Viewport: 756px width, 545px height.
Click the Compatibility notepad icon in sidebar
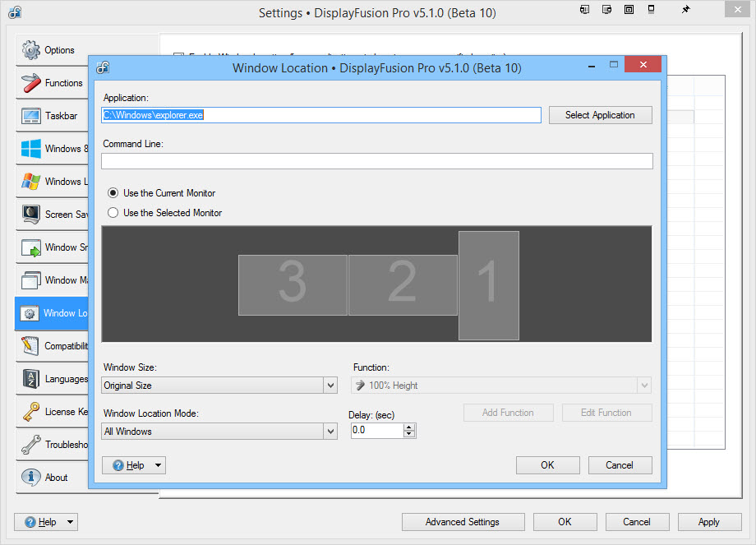31,346
